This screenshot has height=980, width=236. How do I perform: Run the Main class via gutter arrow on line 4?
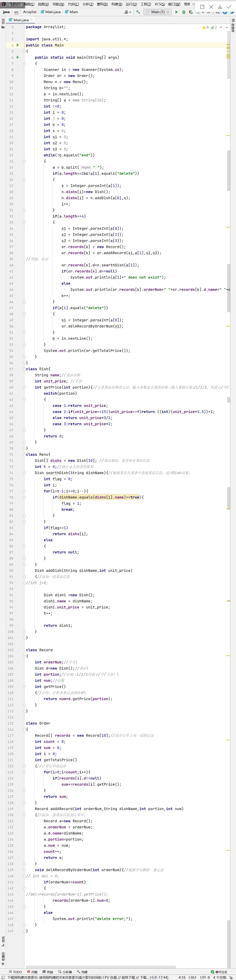[x=18, y=45]
